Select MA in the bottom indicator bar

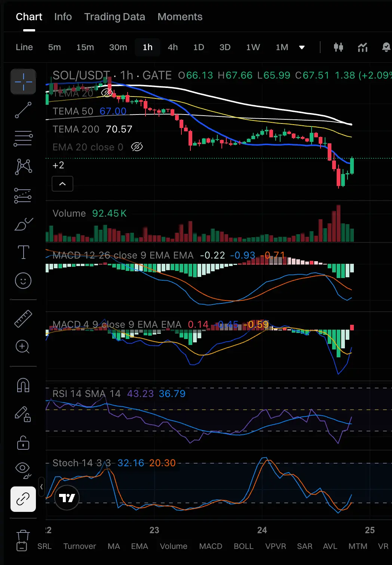click(114, 546)
